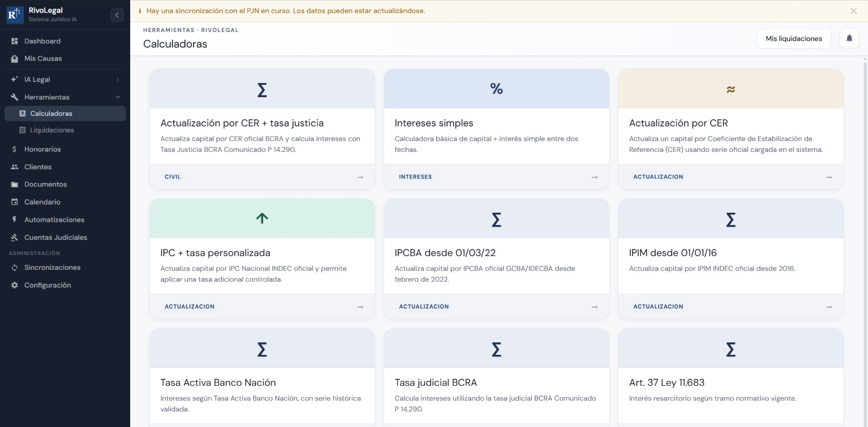Open arrow on IPIM card footer
868x427 pixels.
829,307
